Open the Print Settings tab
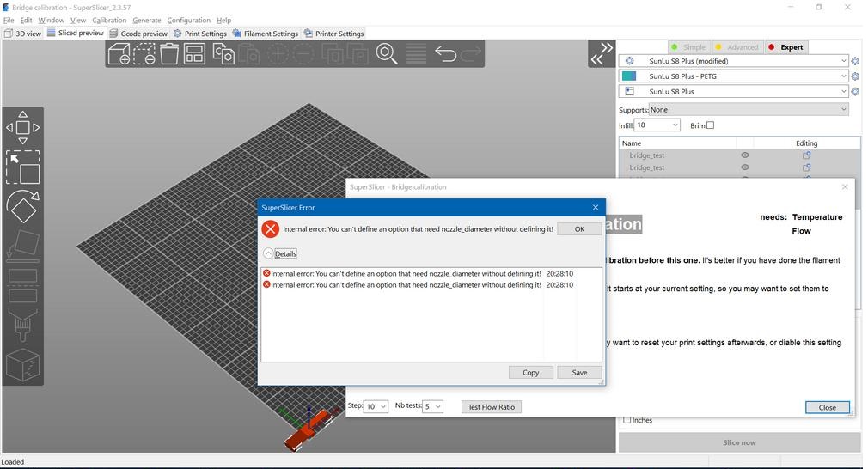The image size is (868, 469). coord(200,33)
